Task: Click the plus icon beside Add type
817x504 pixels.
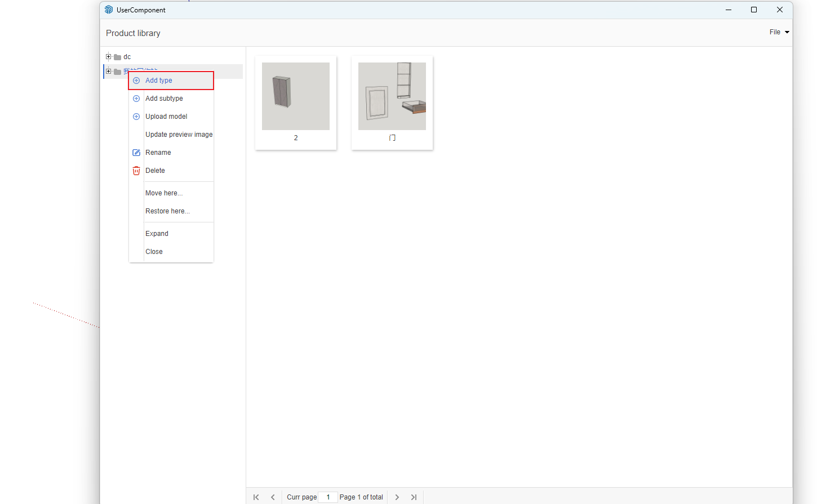Action: [x=136, y=81]
